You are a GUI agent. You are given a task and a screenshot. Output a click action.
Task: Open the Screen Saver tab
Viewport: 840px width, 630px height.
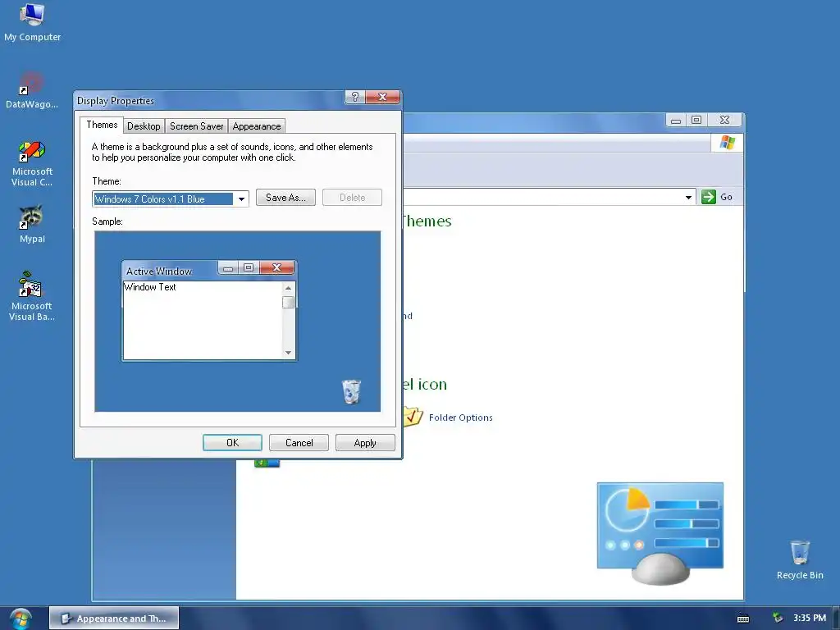[x=196, y=126]
